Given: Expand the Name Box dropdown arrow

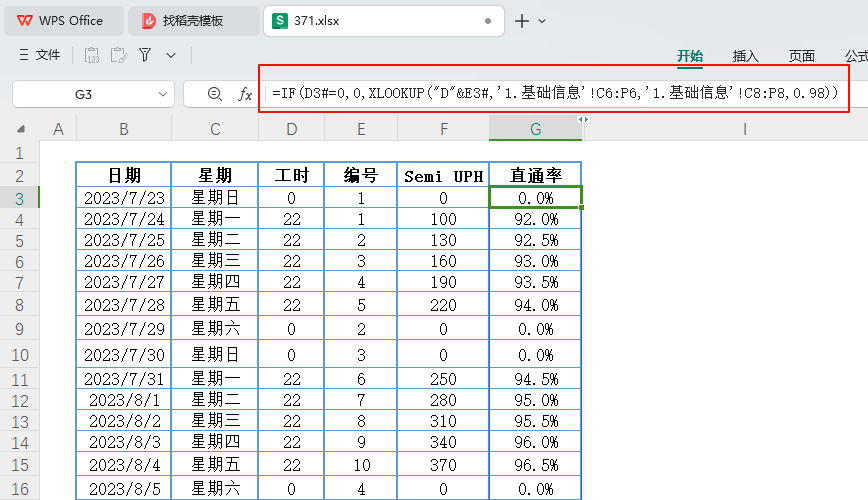Looking at the screenshot, I should [x=163, y=94].
